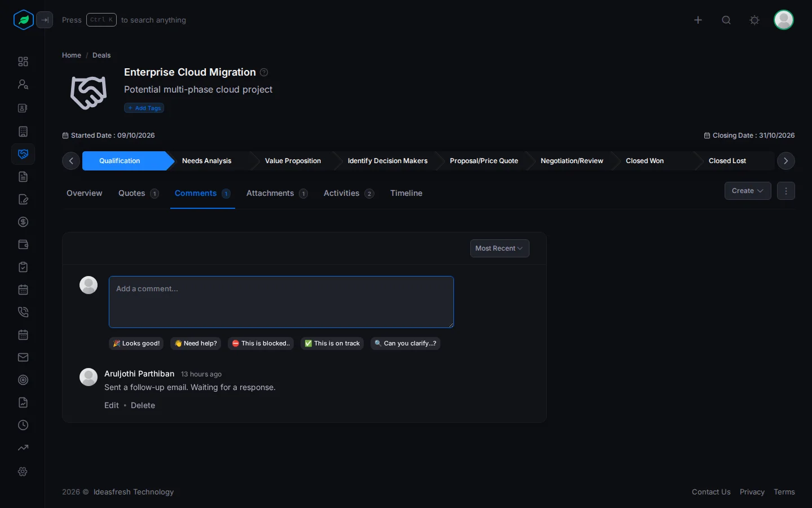This screenshot has width=812, height=508.
Task: Click the left arrow to scroll stages
Action: click(71, 161)
